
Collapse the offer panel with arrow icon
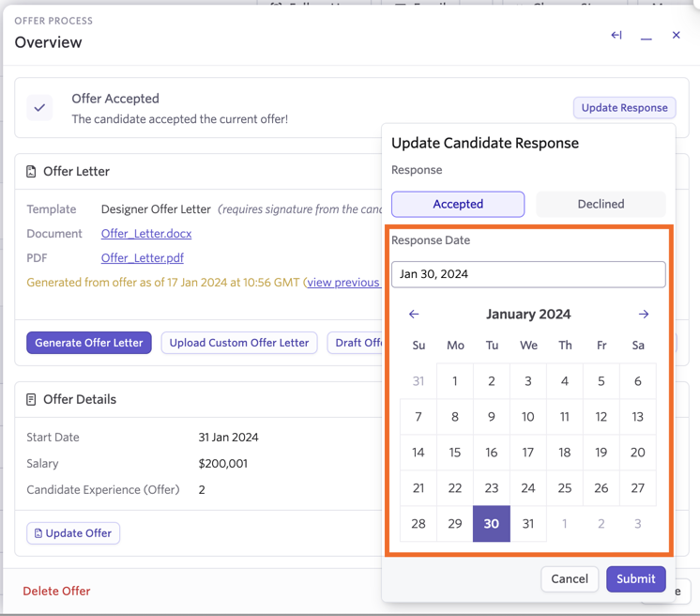click(x=616, y=35)
